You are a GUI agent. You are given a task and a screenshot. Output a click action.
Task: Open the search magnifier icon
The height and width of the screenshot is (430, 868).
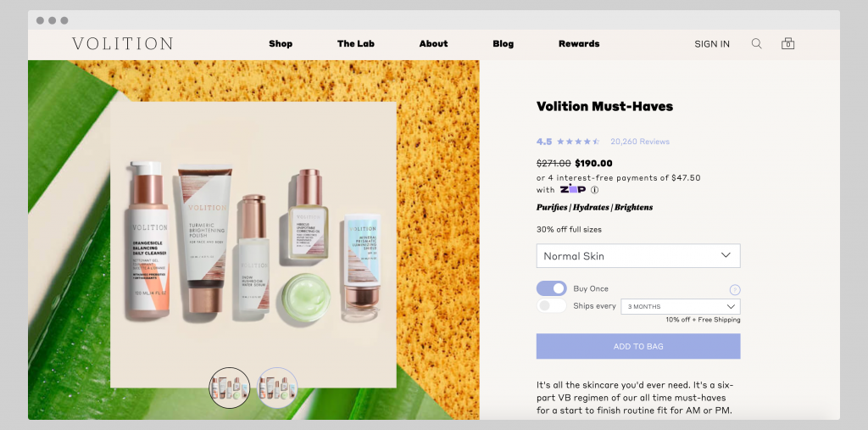(x=756, y=44)
